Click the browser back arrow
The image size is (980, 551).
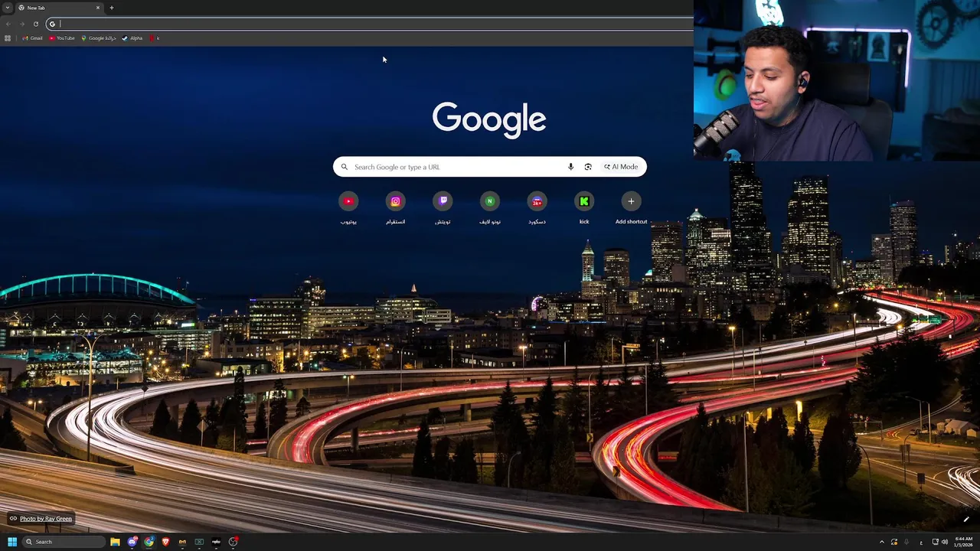click(x=8, y=24)
